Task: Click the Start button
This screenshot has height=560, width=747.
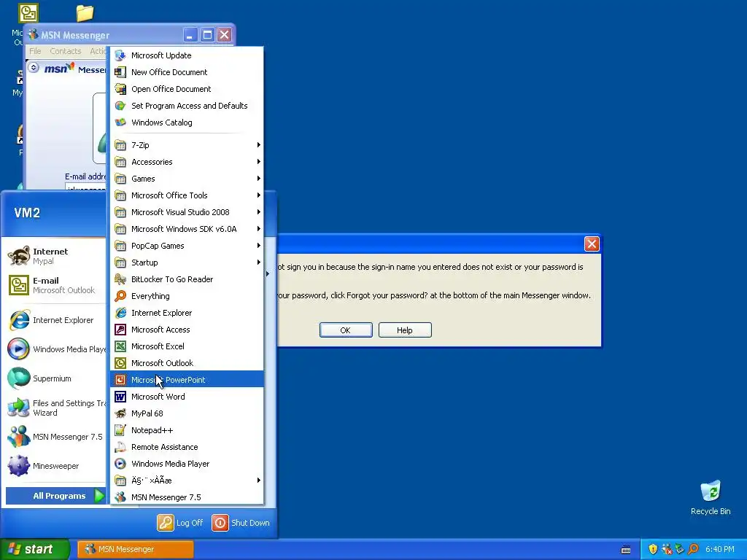Action: click(x=35, y=549)
